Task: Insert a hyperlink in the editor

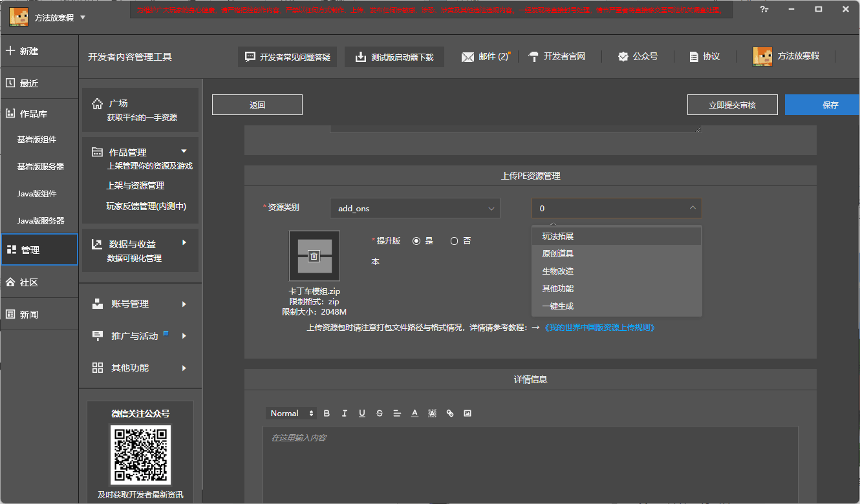Action: pyautogui.click(x=450, y=414)
